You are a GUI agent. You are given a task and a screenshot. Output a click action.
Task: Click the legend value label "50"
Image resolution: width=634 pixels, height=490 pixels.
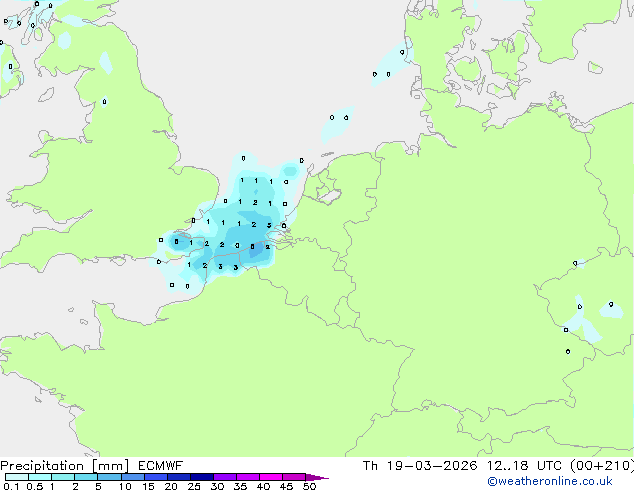coord(309,486)
